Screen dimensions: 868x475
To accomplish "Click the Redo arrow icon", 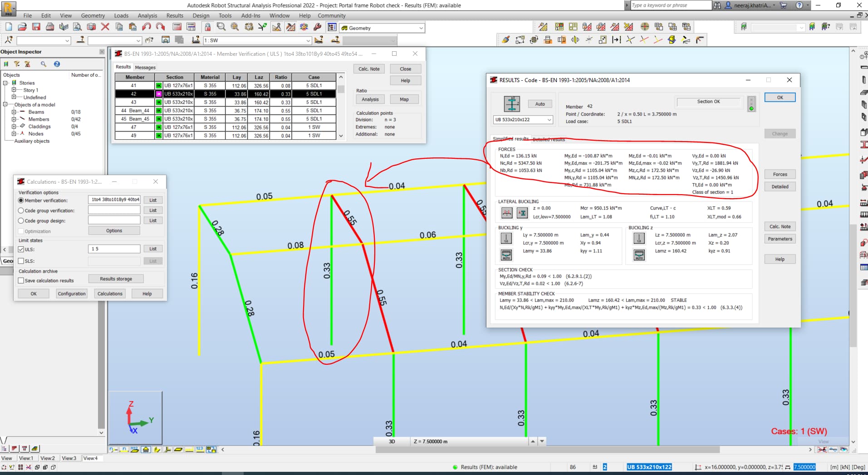I will tap(160, 27).
